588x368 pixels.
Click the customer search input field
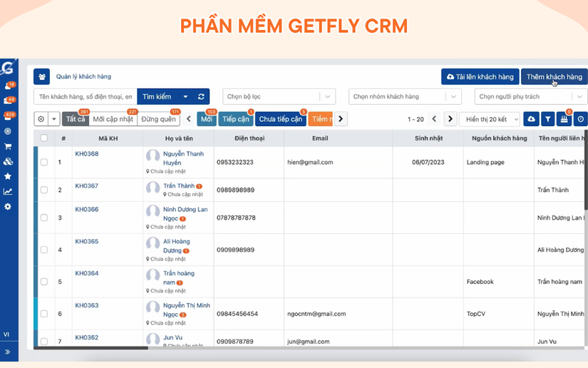click(x=86, y=97)
